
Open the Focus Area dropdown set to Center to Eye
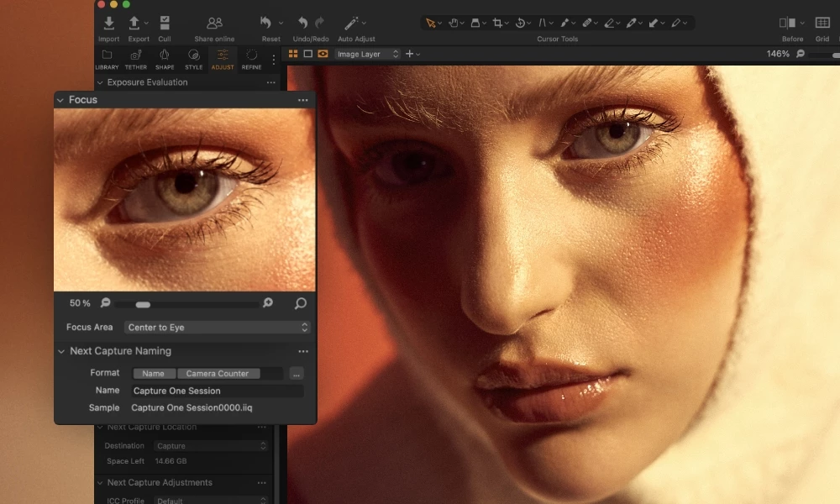(217, 327)
